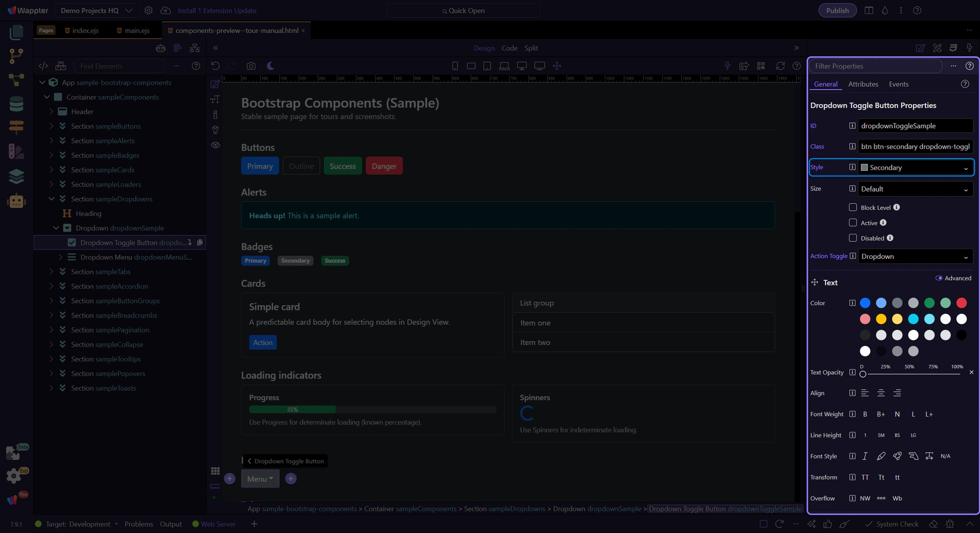980x533 pixels.
Task: Toggle dark mode with the moon icon
Action: click(271, 66)
